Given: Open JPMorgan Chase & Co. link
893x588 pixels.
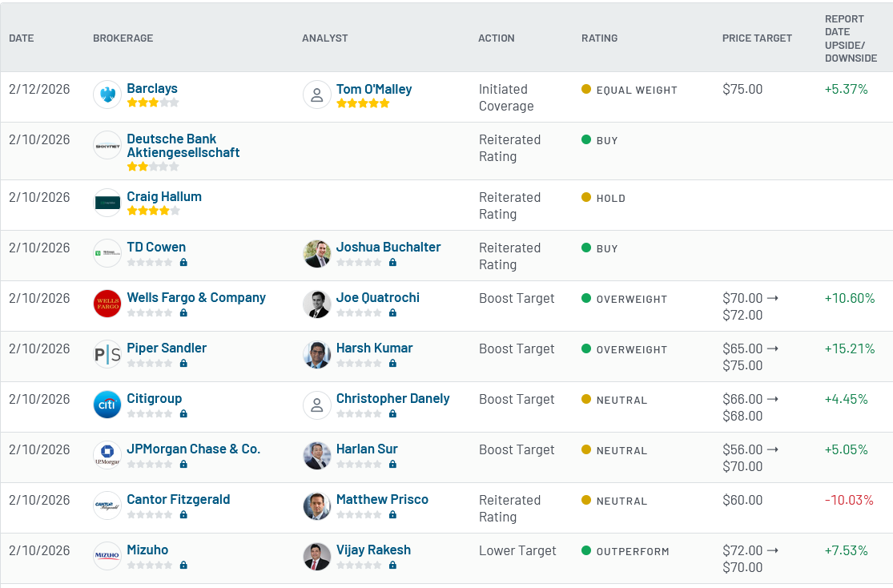Looking at the screenshot, I should tap(194, 449).
